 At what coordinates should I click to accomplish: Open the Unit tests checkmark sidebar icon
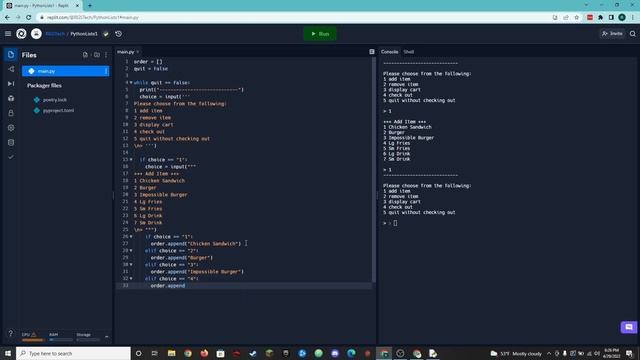pos(11,157)
